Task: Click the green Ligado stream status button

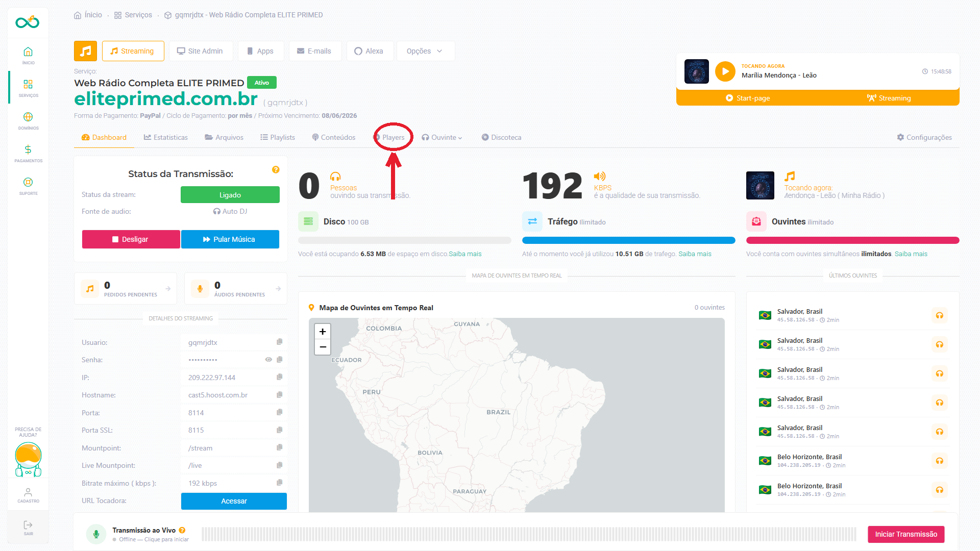Action: [x=230, y=195]
